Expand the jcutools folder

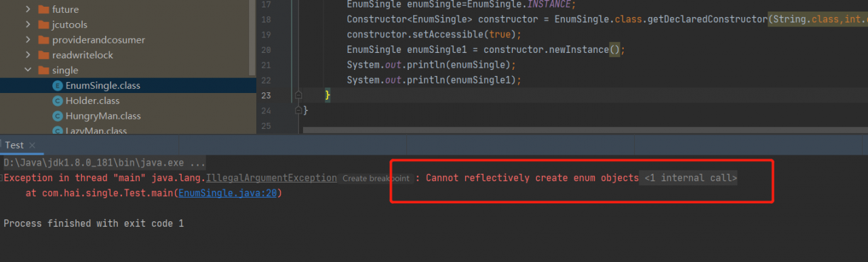point(28,24)
